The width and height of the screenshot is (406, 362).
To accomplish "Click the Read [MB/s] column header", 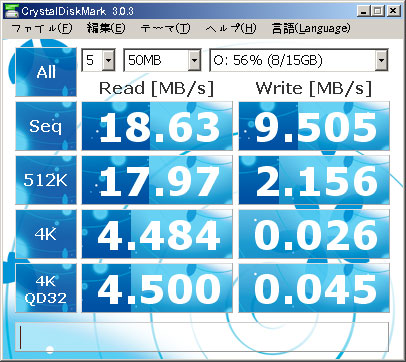I will 156,88.
